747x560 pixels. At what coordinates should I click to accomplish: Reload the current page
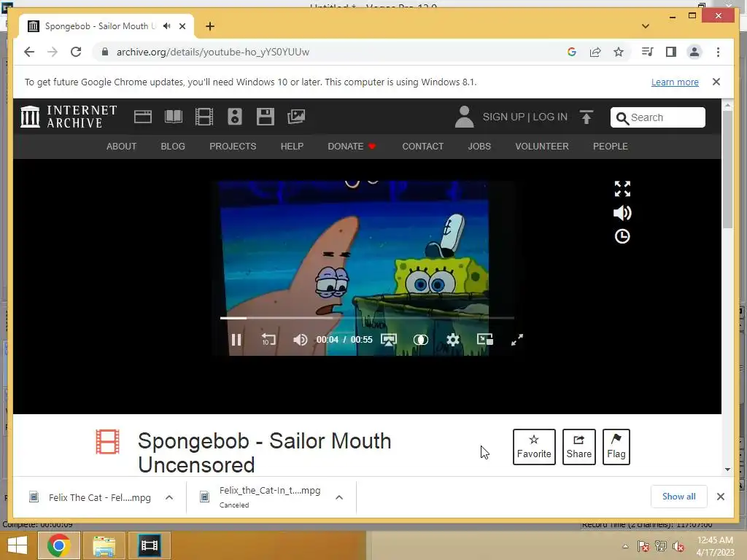[76, 52]
